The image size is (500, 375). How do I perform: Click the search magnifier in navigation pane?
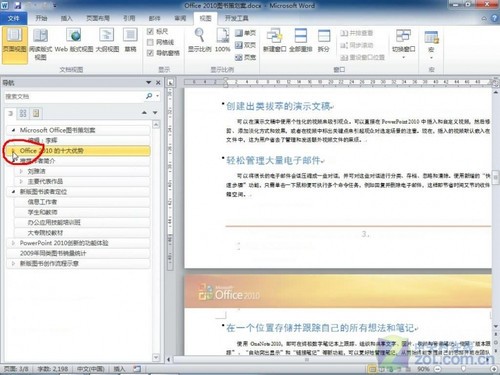(149, 96)
